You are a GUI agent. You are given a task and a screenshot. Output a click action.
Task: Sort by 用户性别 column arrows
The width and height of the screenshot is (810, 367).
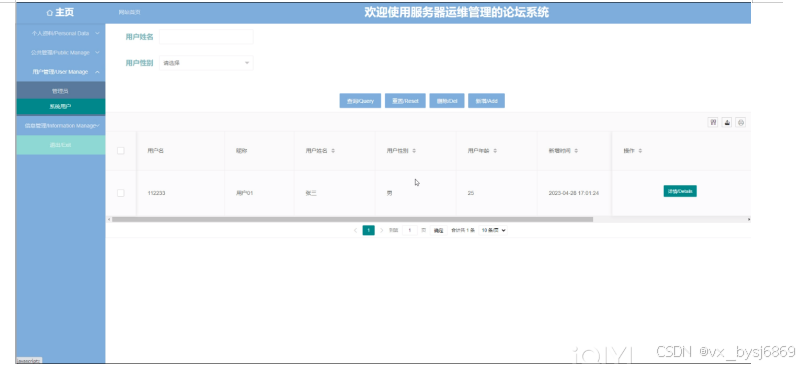point(414,151)
